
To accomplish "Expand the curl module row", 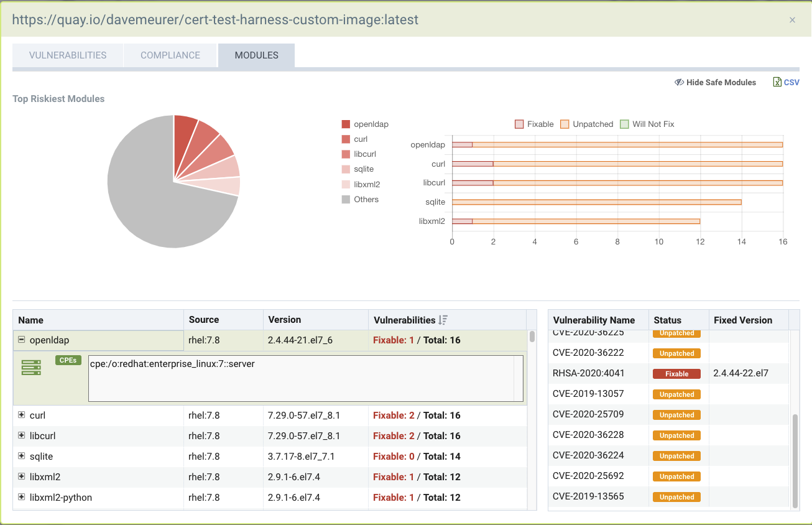I will pos(21,415).
